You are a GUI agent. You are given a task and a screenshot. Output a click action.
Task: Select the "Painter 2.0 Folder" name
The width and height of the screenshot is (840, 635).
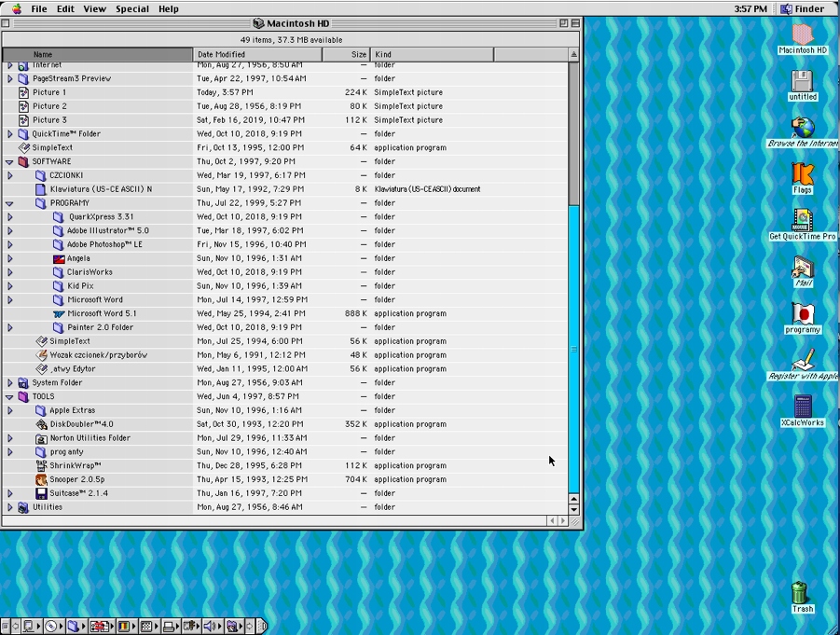point(100,327)
